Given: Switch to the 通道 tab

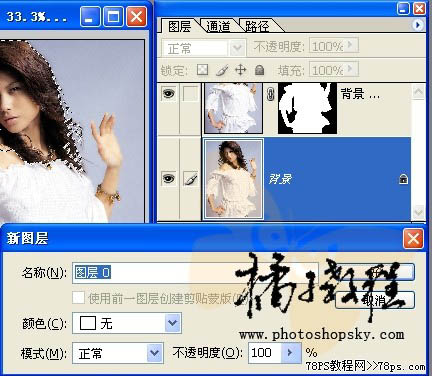Looking at the screenshot, I should pos(218,26).
